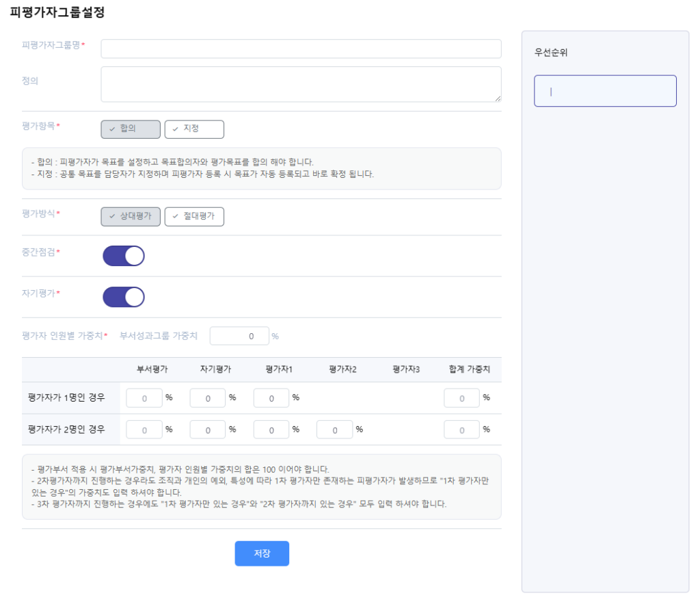Click the 정의 text area
This screenshot has width=700, height=602.
[x=301, y=84]
